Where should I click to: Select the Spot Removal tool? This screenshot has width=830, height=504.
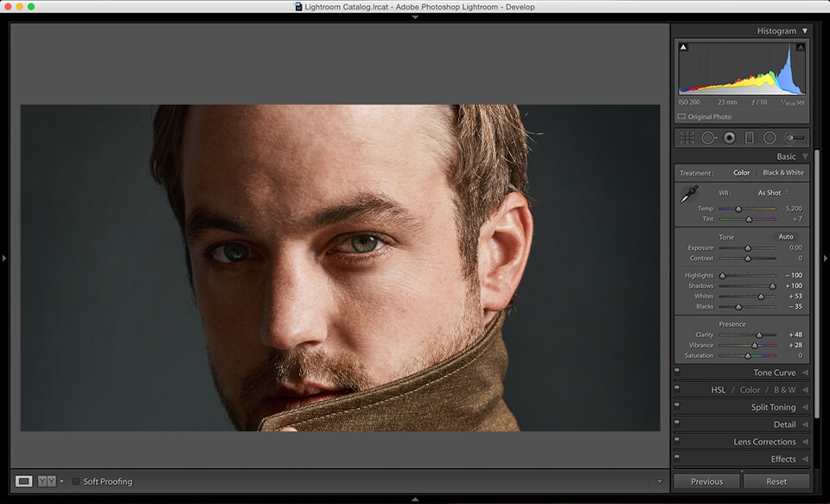coord(708,137)
